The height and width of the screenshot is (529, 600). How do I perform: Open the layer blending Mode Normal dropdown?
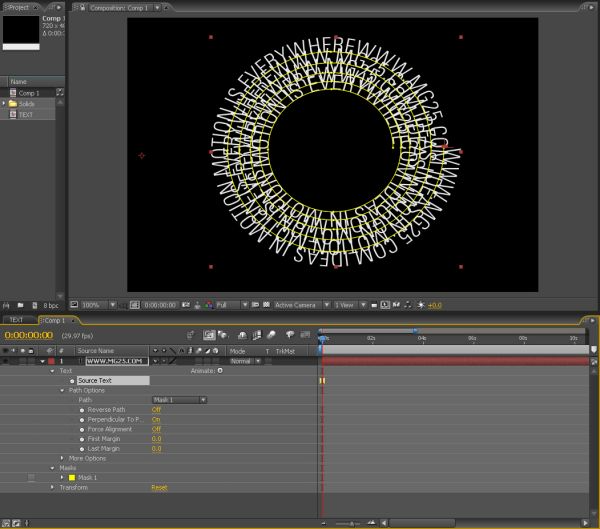click(245, 361)
